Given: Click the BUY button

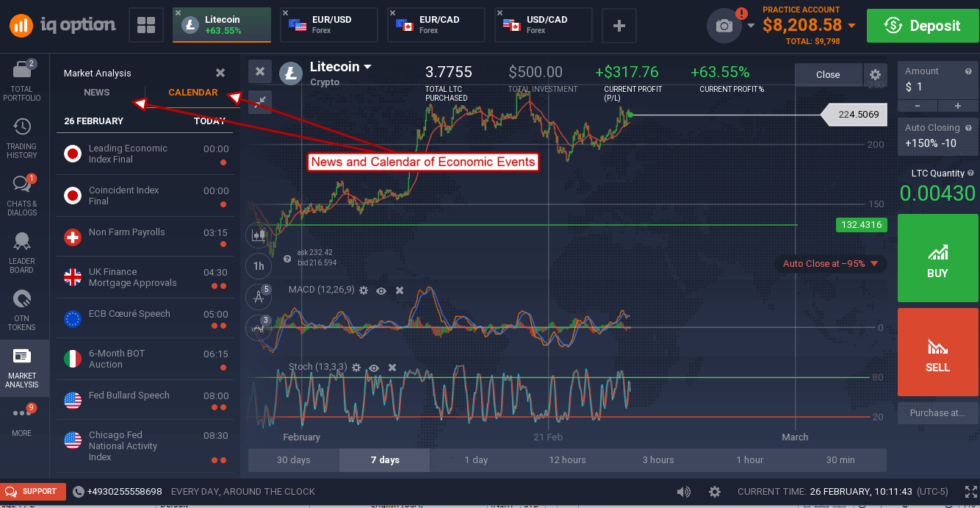Looking at the screenshot, I should pos(938,258).
